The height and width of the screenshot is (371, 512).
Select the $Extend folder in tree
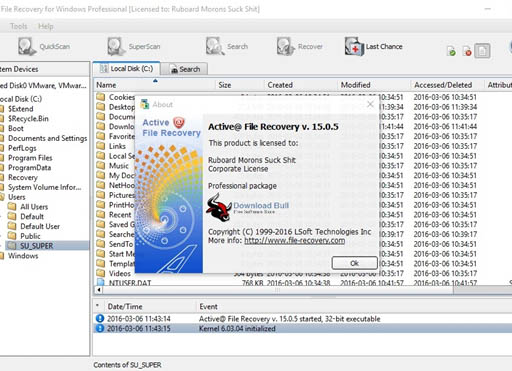click(21, 109)
